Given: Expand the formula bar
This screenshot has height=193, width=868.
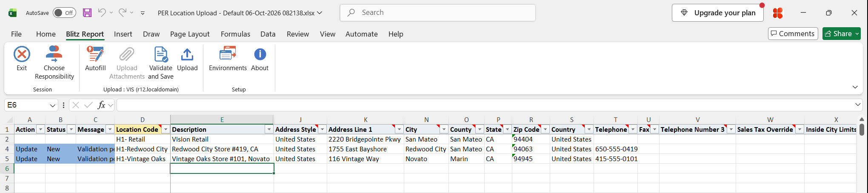Looking at the screenshot, I should (x=858, y=105).
